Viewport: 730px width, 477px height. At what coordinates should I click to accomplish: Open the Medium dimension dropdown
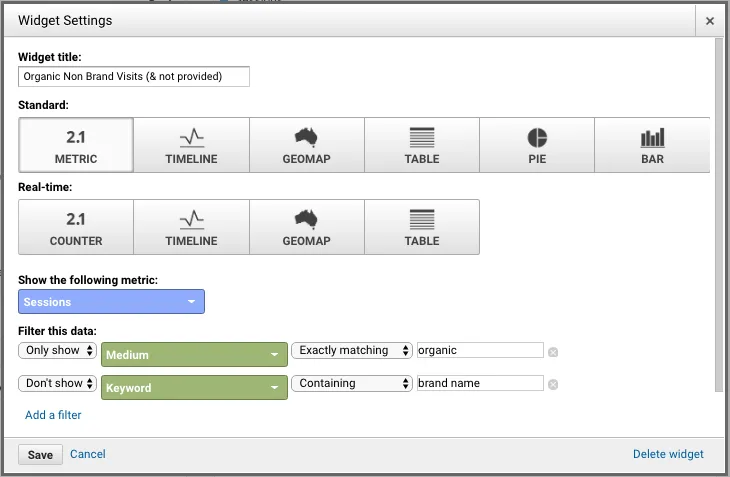click(194, 355)
